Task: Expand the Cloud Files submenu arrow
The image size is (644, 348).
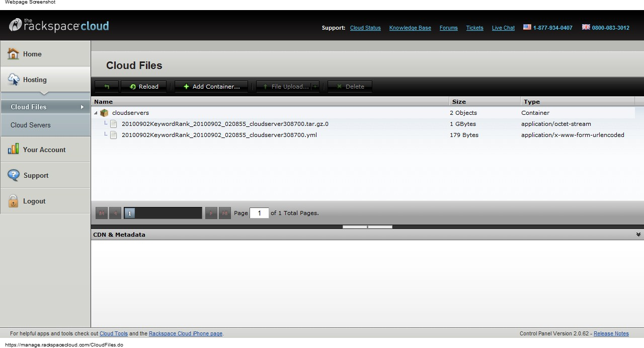Action: 82,107
